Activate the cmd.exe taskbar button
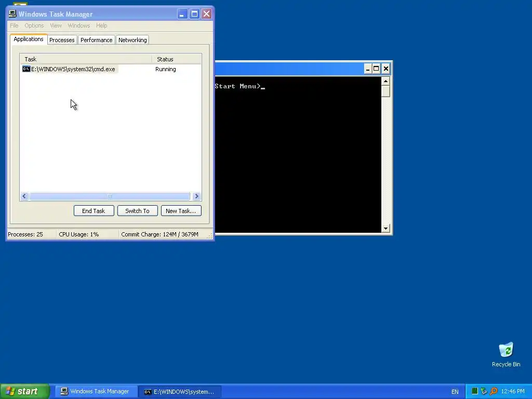 coord(180,392)
